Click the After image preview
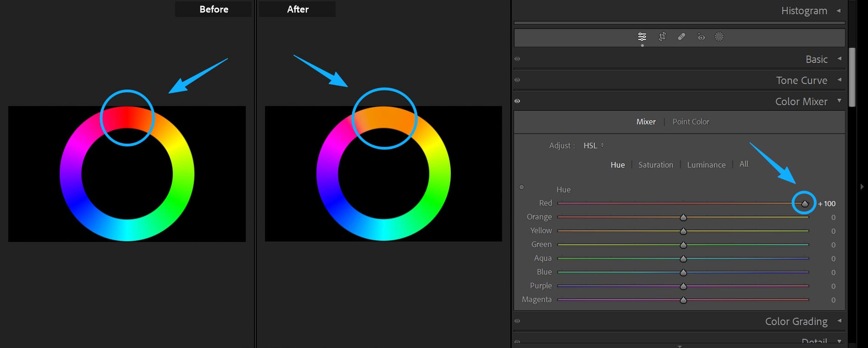The width and height of the screenshot is (868, 348). (x=383, y=174)
